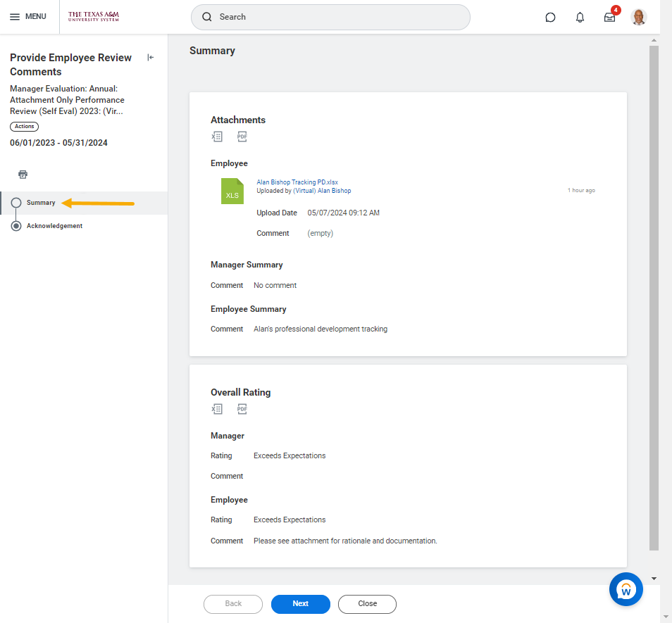This screenshot has height=623, width=672.
Task: Open the MENU hamburger icon
Action: pos(15,17)
